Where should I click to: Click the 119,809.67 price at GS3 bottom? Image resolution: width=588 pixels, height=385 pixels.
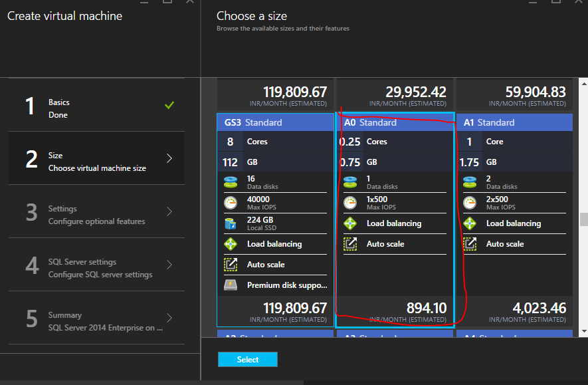[x=295, y=308]
